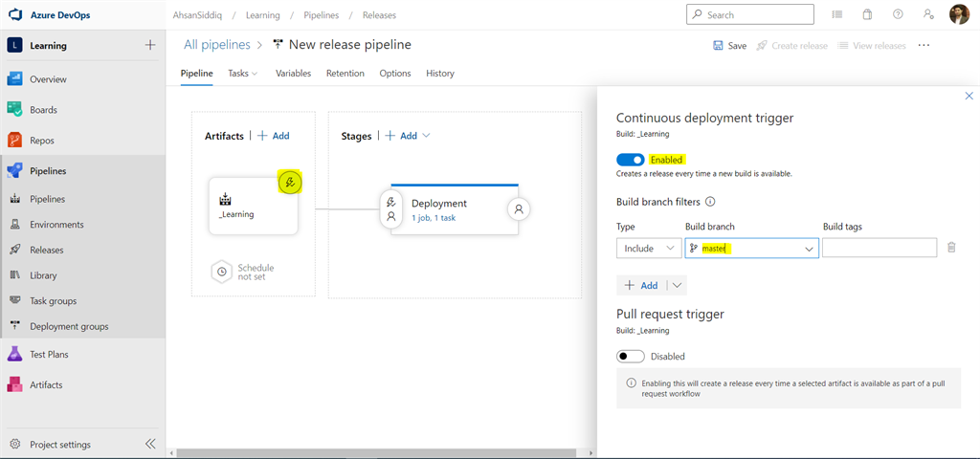The image size is (980, 459).
Task: Collapse the left sidebar navigation
Action: 150,444
